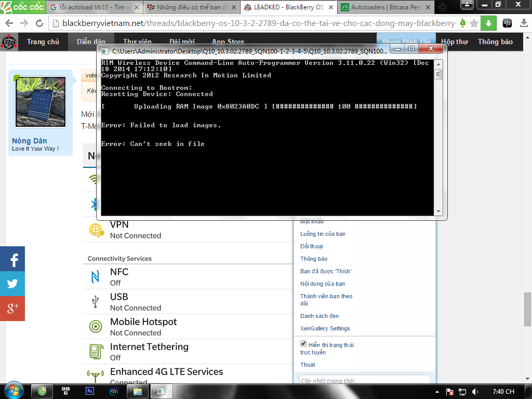Share via the Google+ button
This screenshot has height=399, width=532.
click(12, 309)
